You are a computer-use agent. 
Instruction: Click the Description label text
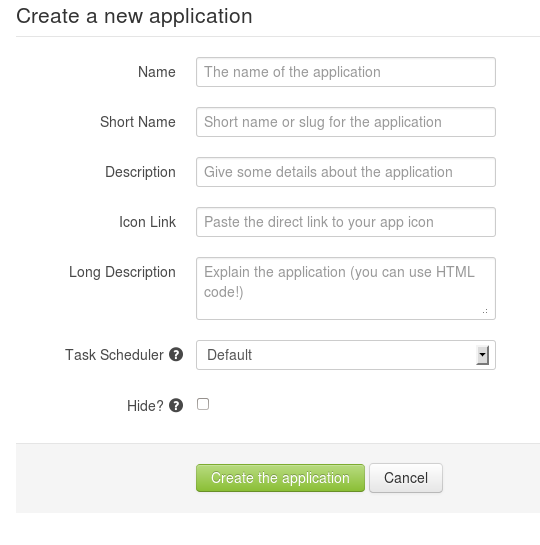[x=140, y=172]
